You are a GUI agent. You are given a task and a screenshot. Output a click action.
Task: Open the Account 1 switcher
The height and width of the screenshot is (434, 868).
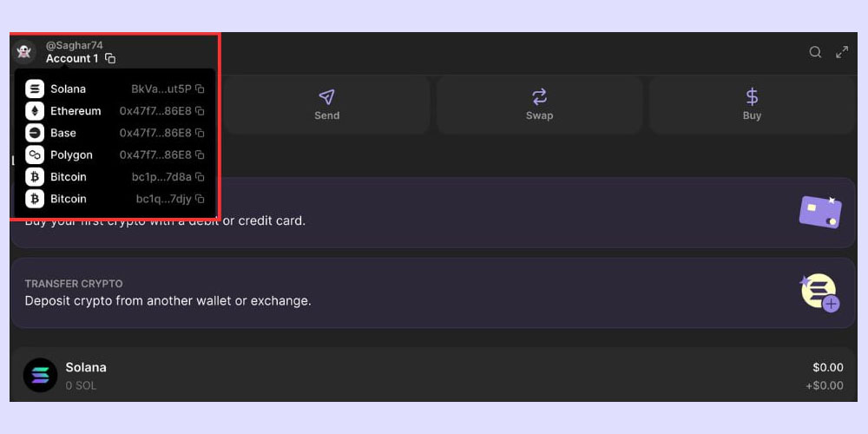point(72,59)
